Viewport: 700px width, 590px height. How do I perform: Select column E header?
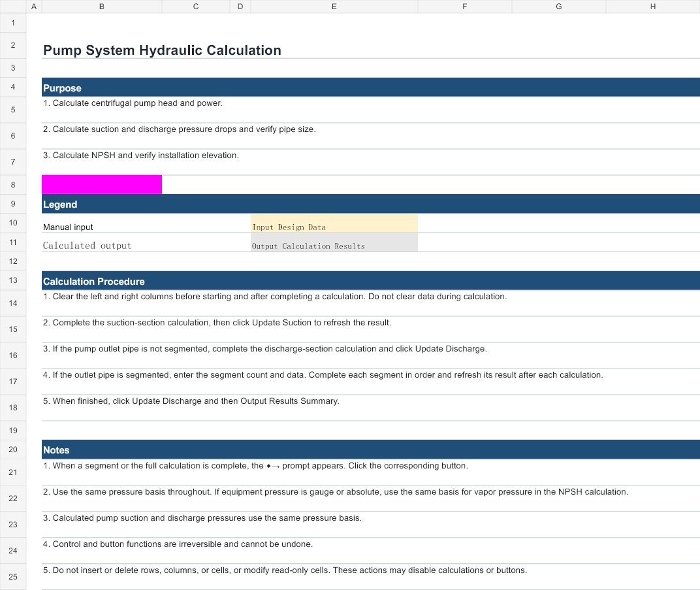point(334,7)
